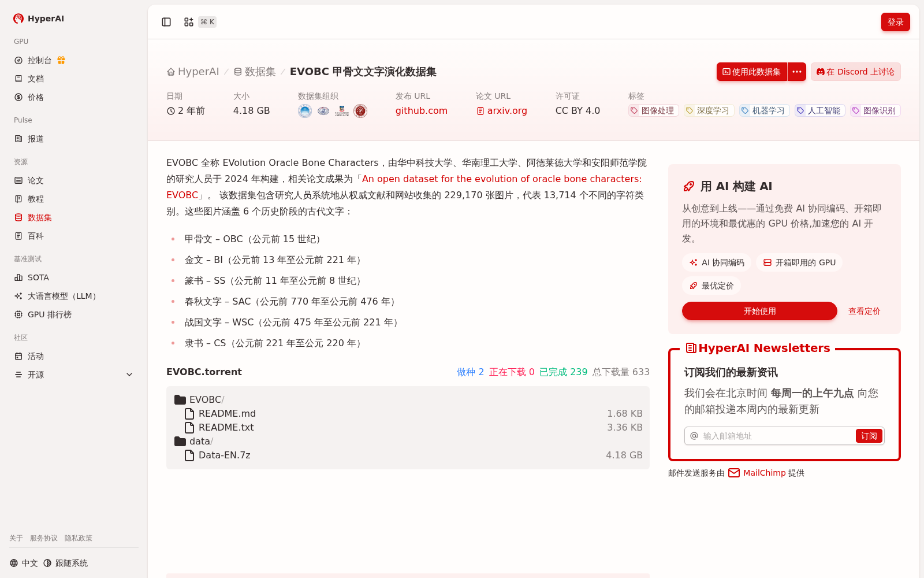Select the 人工智能 tag
924x578 pixels.
[x=819, y=110]
